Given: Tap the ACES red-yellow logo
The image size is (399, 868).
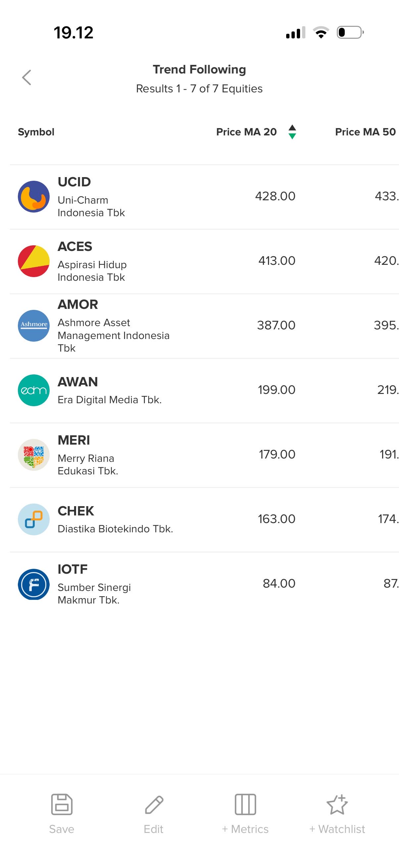Looking at the screenshot, I should [34, 261].
